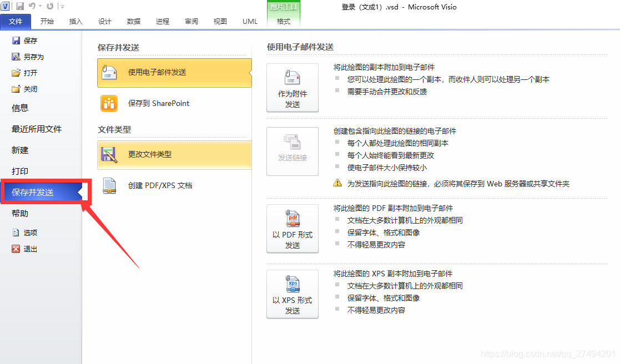Click the Undo icon on Quick Access Toolbar
This screenshot has height=364, width=620.
(33, 6)
